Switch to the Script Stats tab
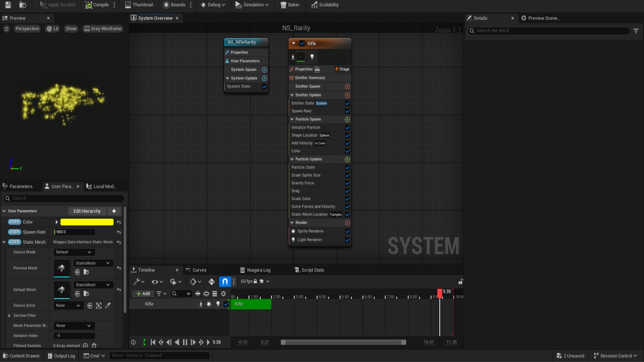Screen dimensions: 644x362 312,270
